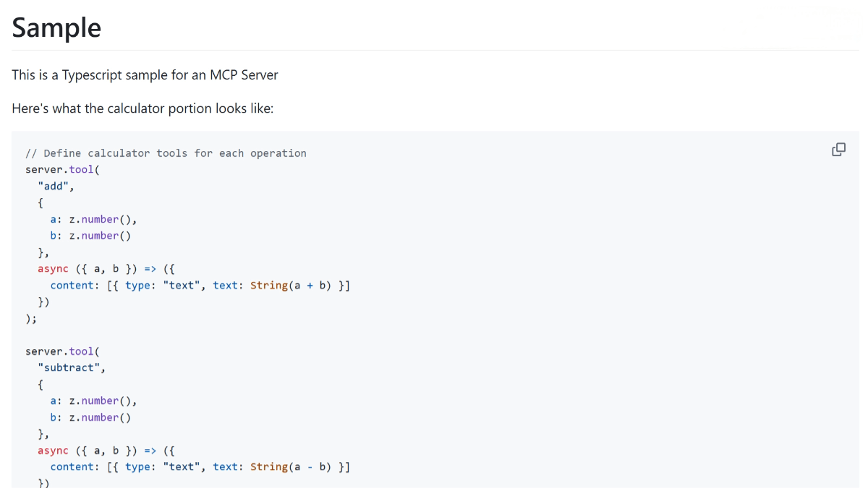
Task: Click the 'async' keyword in the subtract tool
Action: click(53, 450)
